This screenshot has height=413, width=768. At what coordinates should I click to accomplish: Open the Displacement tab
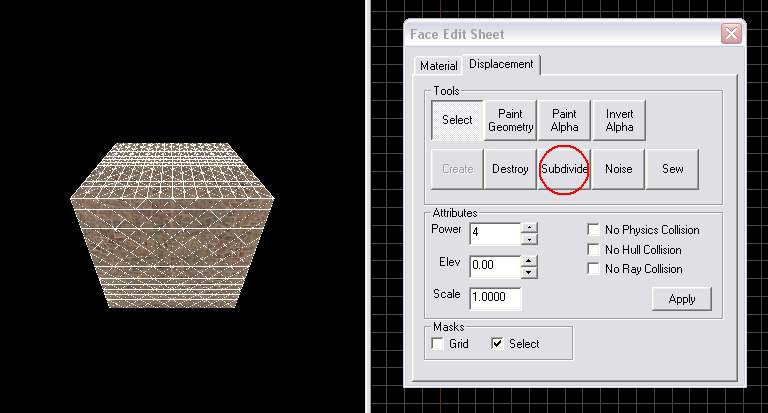point(501,65)
